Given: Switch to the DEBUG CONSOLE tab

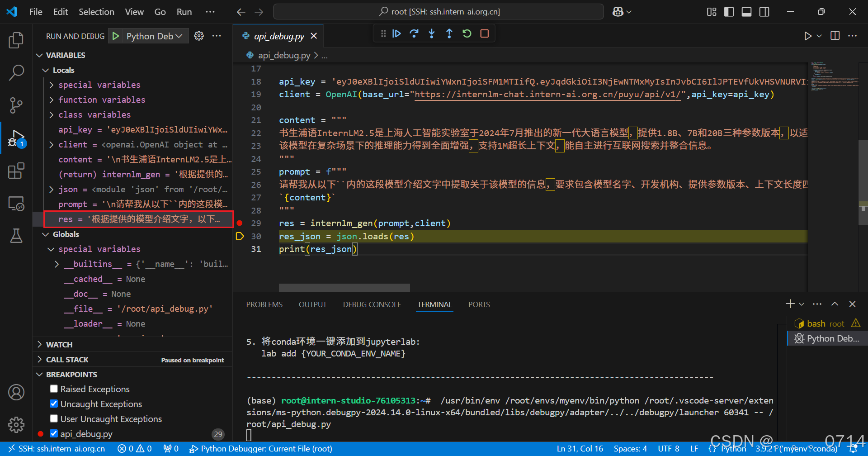Looking at the screenshot, I should tap(372, 304).
